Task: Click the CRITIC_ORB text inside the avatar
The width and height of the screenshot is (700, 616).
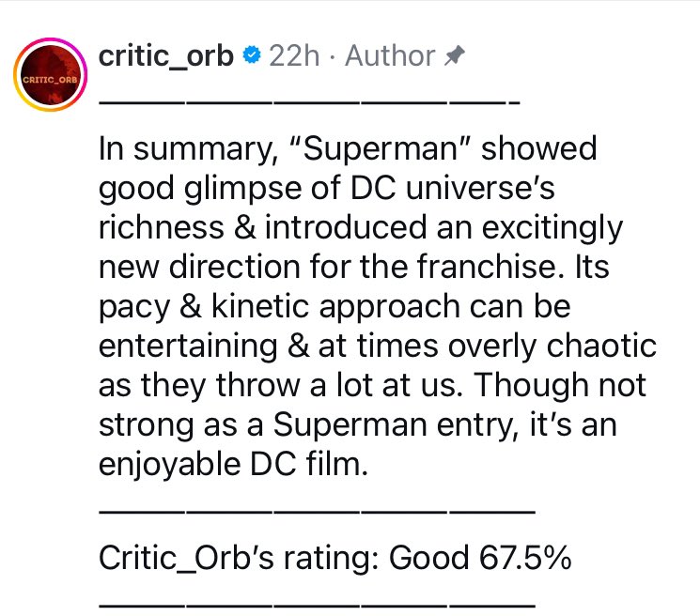Action: [50, 80]
